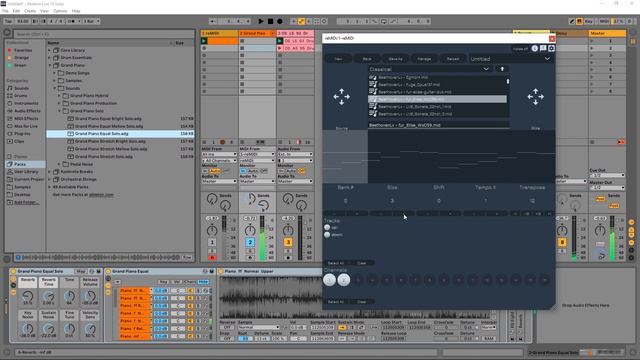Click Select All under Tracks
This screenshot has height=360, width=640.
pos(336,263)
